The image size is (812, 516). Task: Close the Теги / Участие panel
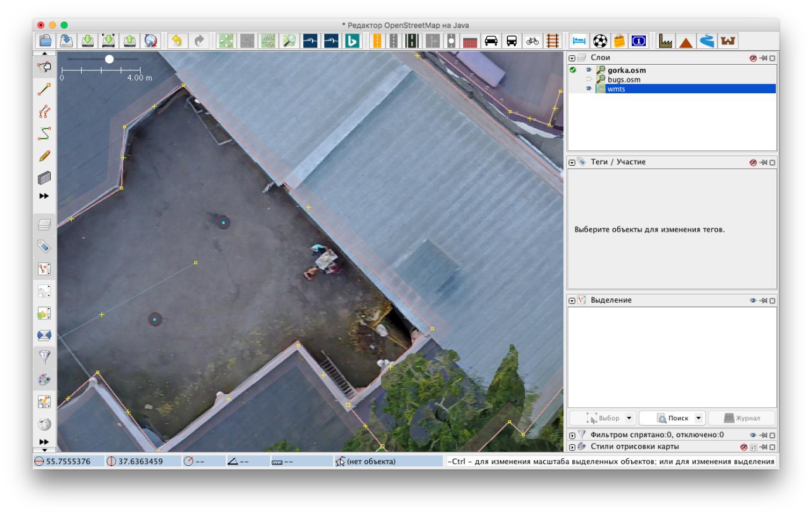(772, 162)
